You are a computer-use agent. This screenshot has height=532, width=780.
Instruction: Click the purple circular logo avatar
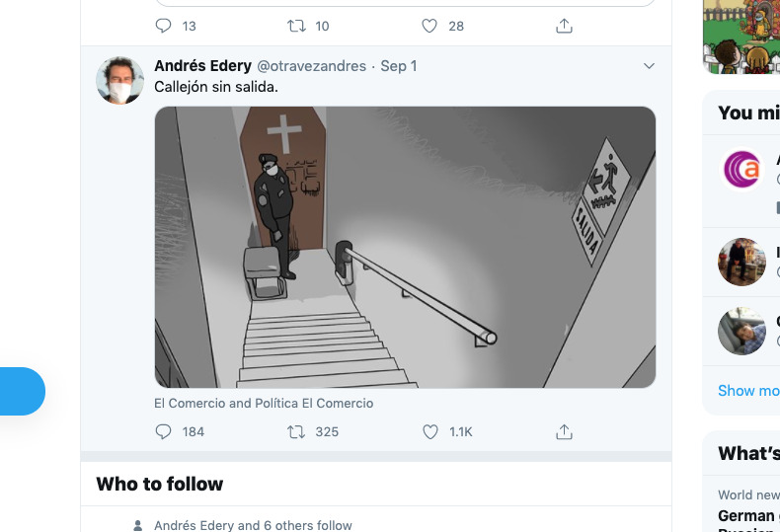pos(742,169)
